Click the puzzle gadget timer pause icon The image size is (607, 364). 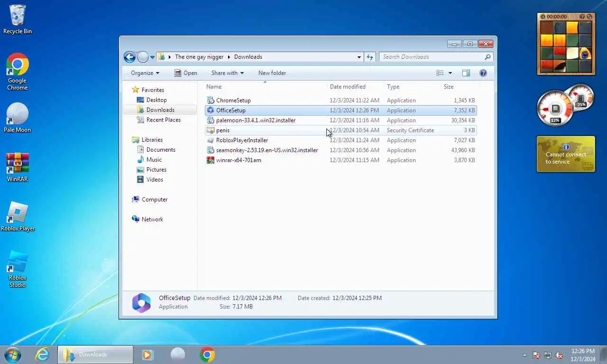click(543, 17)
